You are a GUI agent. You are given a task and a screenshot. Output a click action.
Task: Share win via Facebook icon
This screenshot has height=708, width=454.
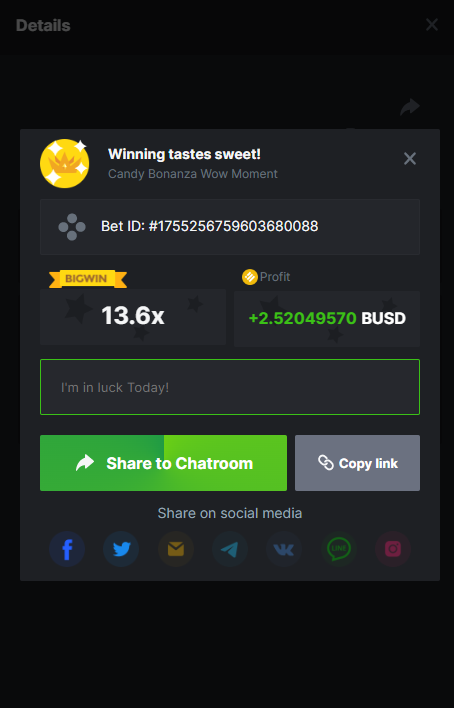(67, 549)
